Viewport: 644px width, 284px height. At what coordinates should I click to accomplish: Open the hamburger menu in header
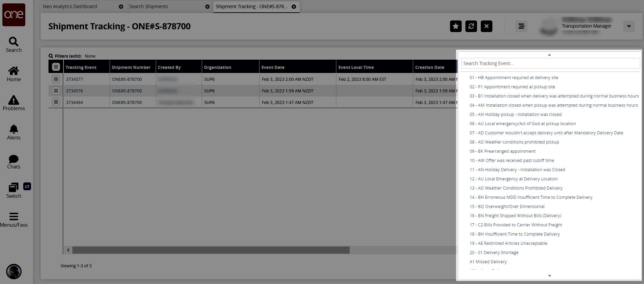521,26
